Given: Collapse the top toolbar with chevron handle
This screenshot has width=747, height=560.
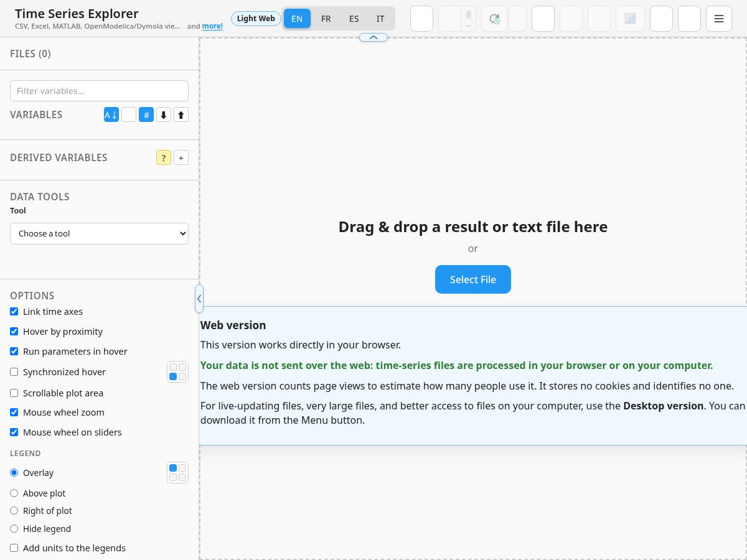Looking at the screenshot, I should tap(374, 37).
